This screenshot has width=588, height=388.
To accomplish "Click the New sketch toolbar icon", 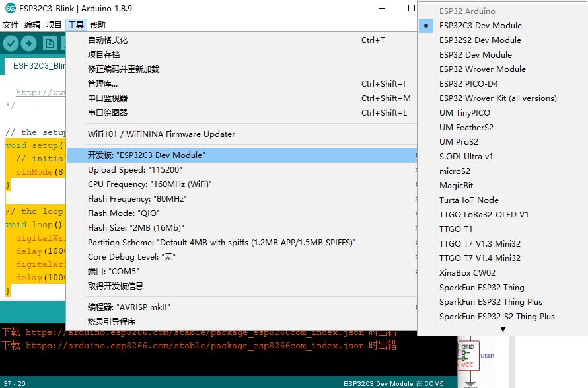I will 50,44.
